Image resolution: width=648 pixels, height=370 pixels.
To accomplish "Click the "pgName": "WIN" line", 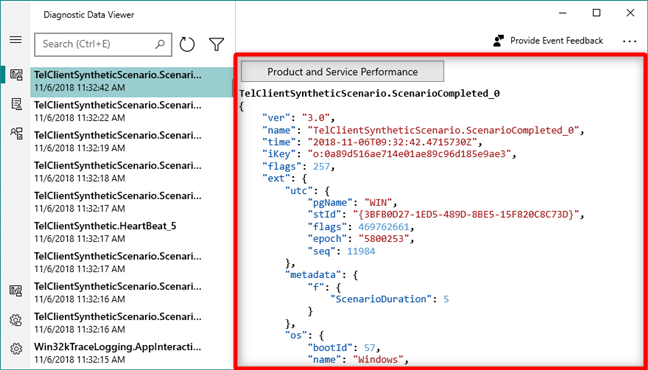I will pyautogui.click(x=353, y=203).
